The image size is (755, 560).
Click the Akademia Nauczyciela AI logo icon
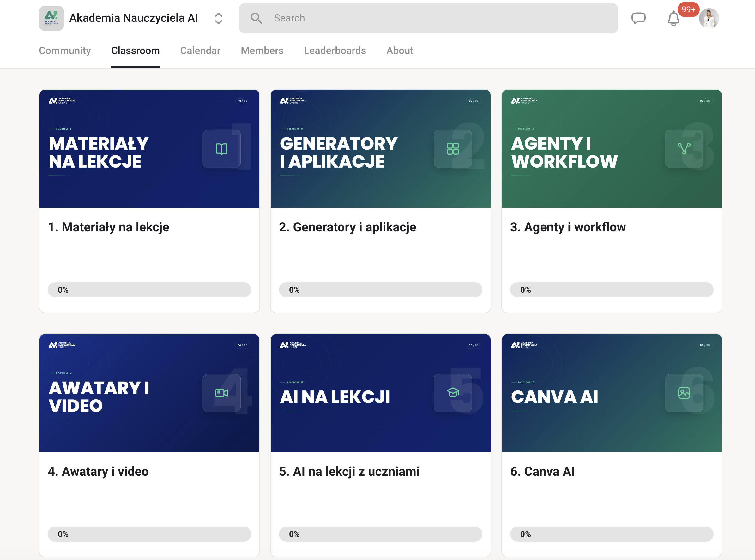(x=51, y=18)
